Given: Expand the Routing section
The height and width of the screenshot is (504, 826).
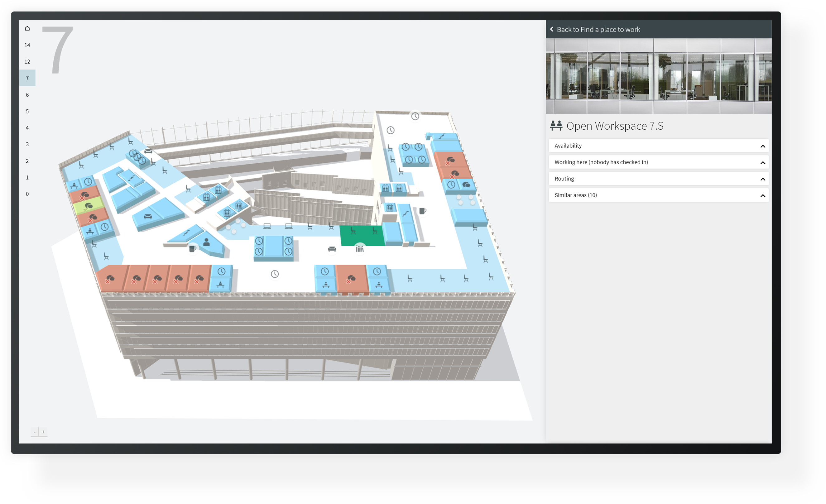Looking at the screenshot, I should point(658,179).
